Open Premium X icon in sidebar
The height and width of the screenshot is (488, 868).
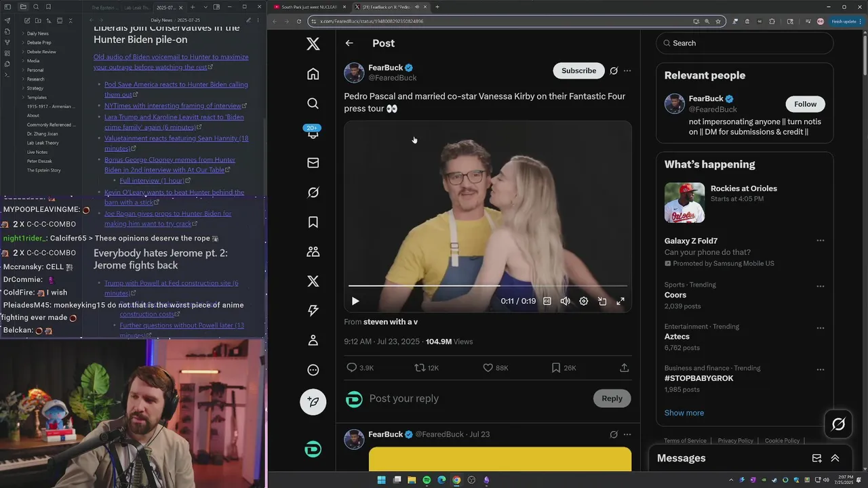coord(313,281)
